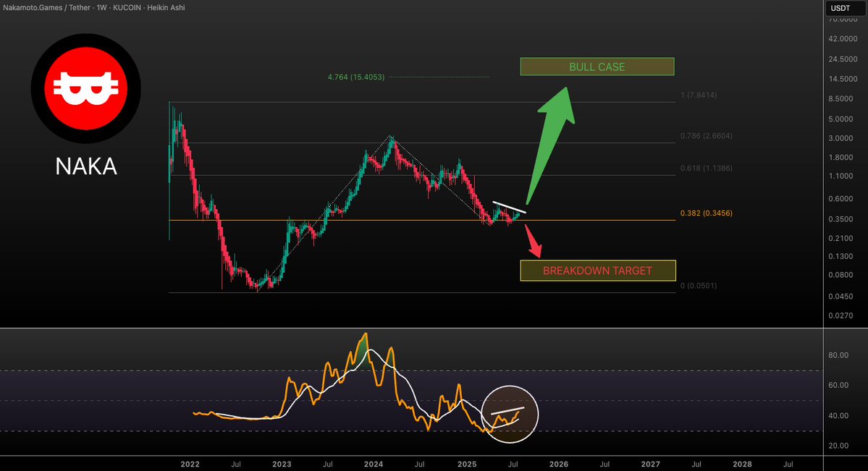Click the 42.0000 price axis label
Screen dimensions: 868x471
(843, 39)
